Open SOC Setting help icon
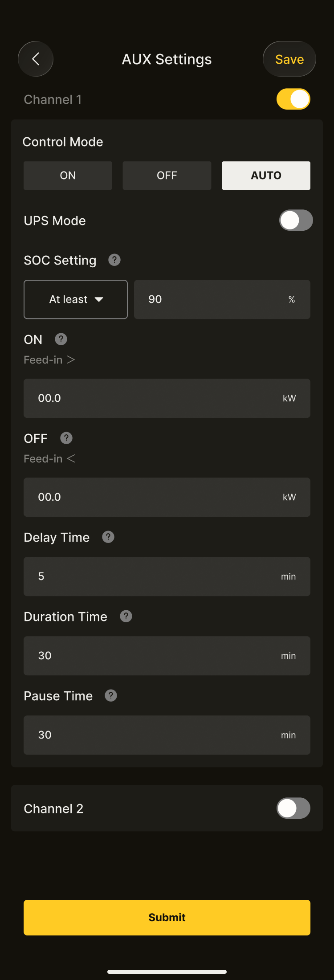334x980 pixels. 114,260
